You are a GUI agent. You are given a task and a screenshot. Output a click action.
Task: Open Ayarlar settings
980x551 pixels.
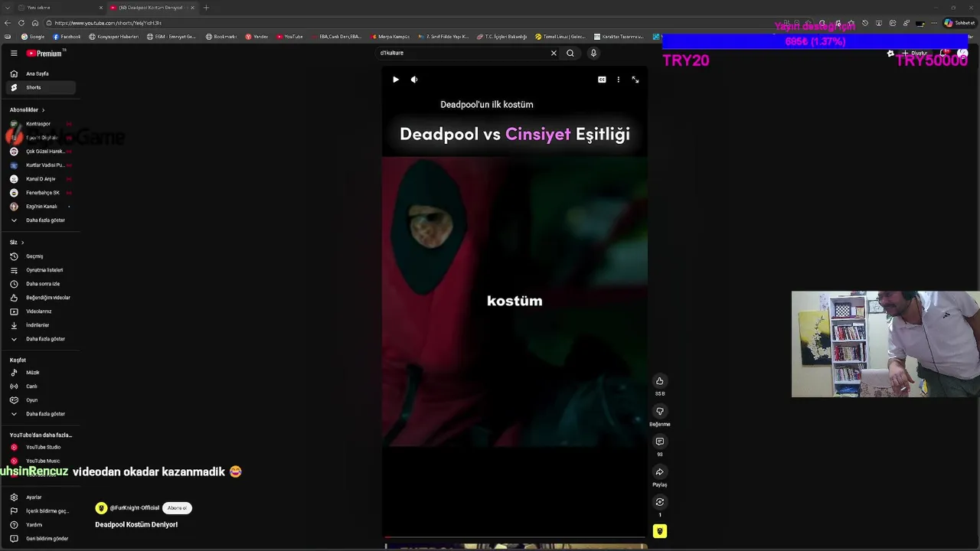[x=40, y=497]
